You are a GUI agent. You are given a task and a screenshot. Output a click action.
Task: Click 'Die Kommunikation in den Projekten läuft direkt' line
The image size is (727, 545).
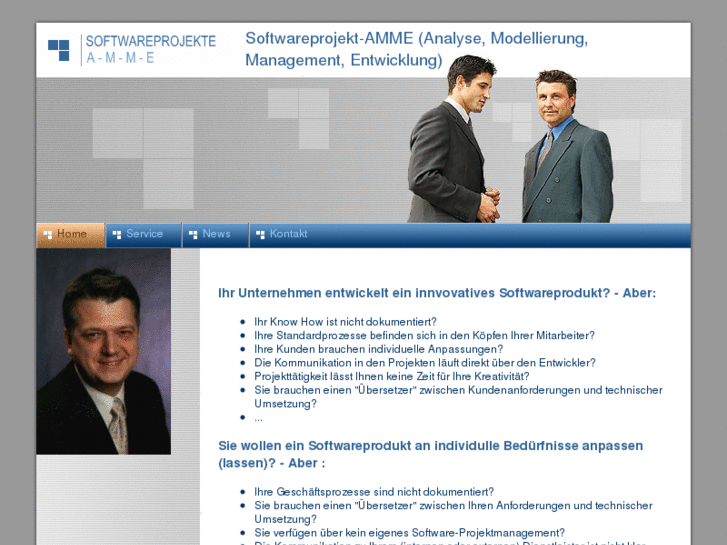pos(425,363)
